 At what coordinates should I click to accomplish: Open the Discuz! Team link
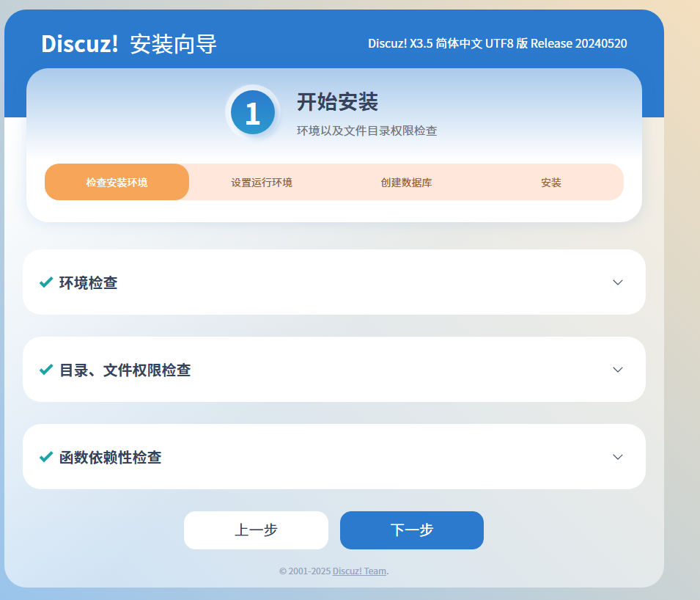click(x=359, y=571)
